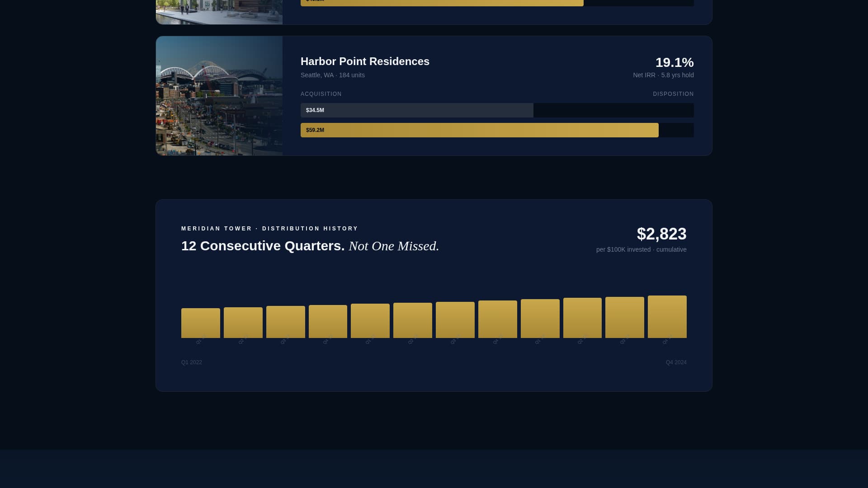Viewport: 868px width, 488px height.
Task: Click the per $100K invested caption
Action: pos(624,249)
